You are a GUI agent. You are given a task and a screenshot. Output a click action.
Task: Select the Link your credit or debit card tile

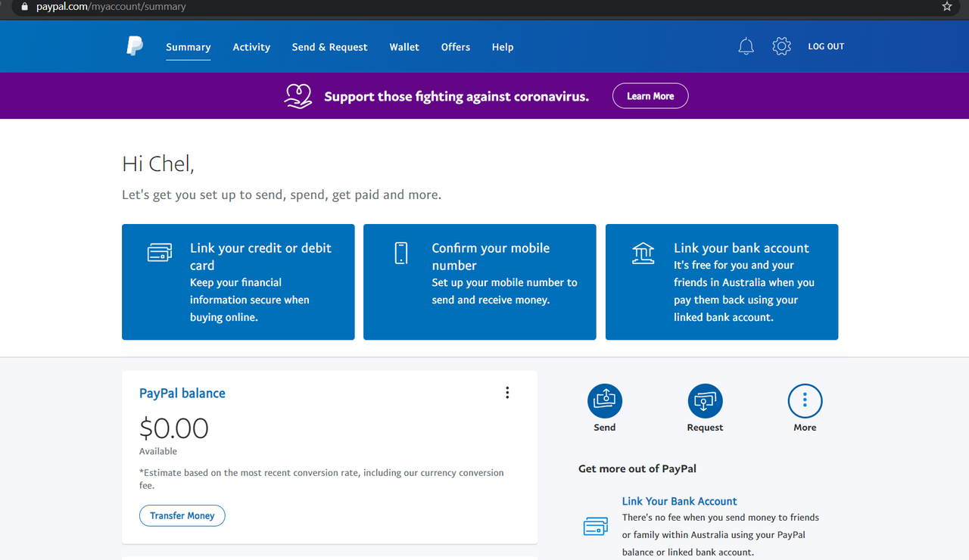point(238,282)
